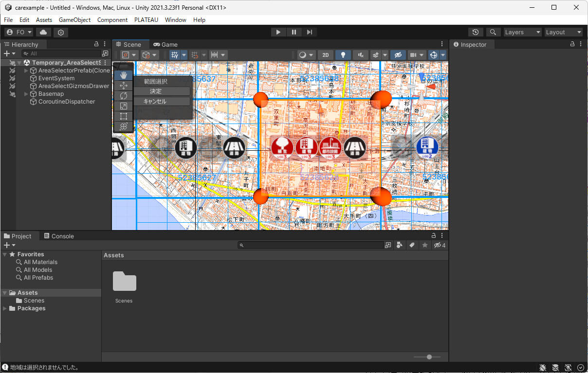
Task: Toggle scene lighting bulb
Action: 343,55
